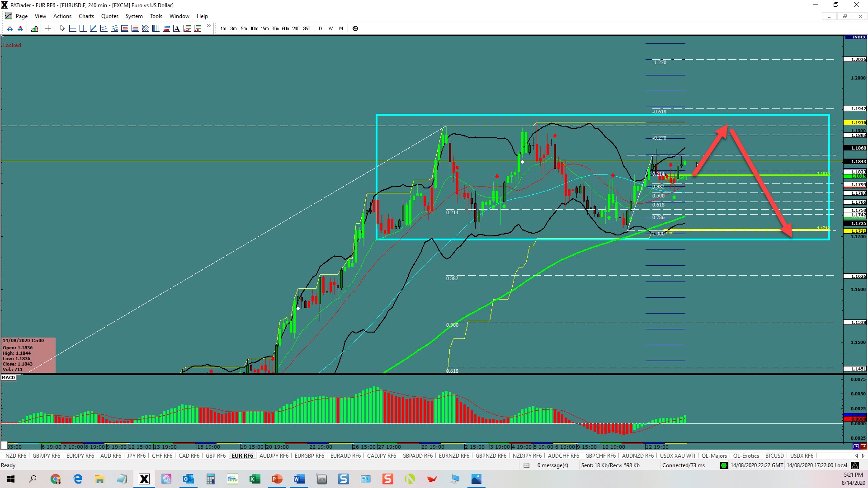Viewport: 868px width, 488px height.
Task: Click the warning triangle icon in status bar
Action: (x=854, y=465)
